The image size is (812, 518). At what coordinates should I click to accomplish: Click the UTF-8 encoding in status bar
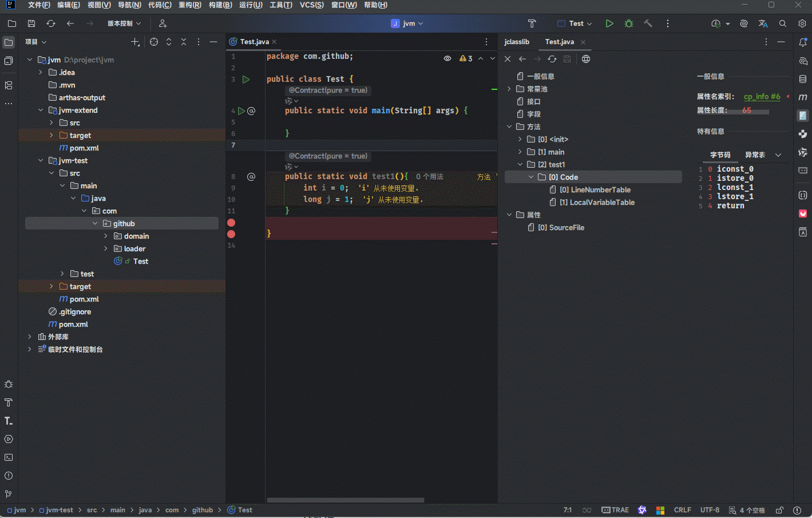pos(710,510)
